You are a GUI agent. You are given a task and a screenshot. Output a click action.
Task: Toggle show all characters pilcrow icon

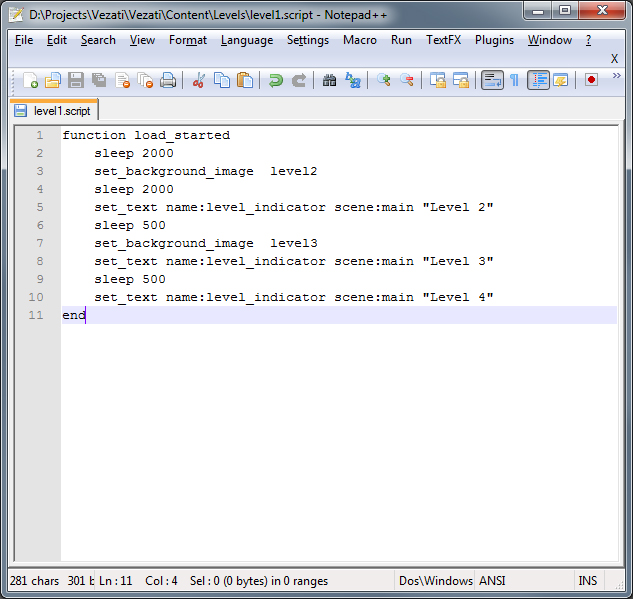click(x=514, y=80)
